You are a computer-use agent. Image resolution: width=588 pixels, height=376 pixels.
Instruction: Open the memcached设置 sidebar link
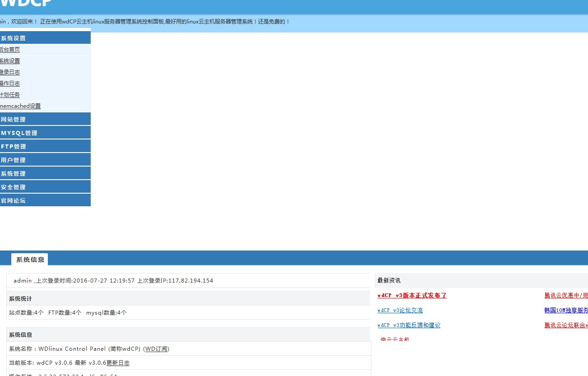coord(20,106)
